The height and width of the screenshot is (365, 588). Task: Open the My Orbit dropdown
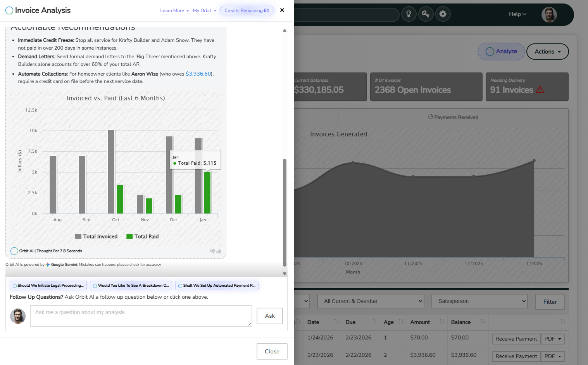click(x=204, y=11)
